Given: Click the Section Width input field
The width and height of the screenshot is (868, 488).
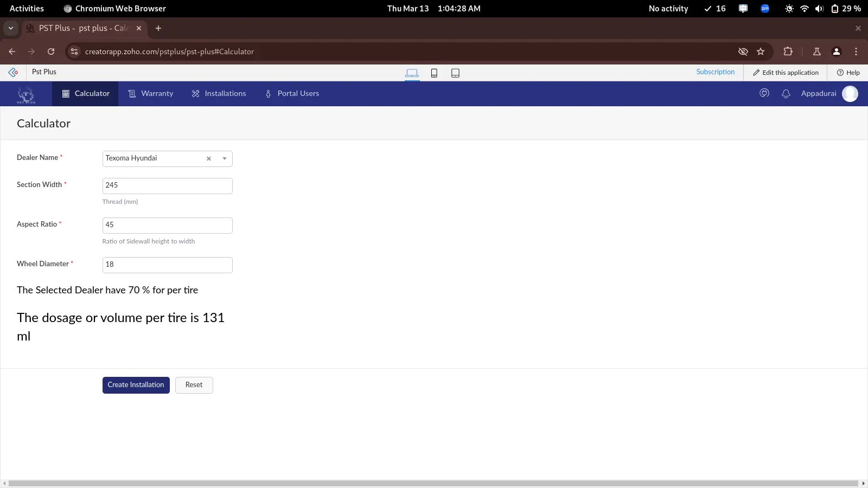Looking at the screenshot, I should pos(167,185).
